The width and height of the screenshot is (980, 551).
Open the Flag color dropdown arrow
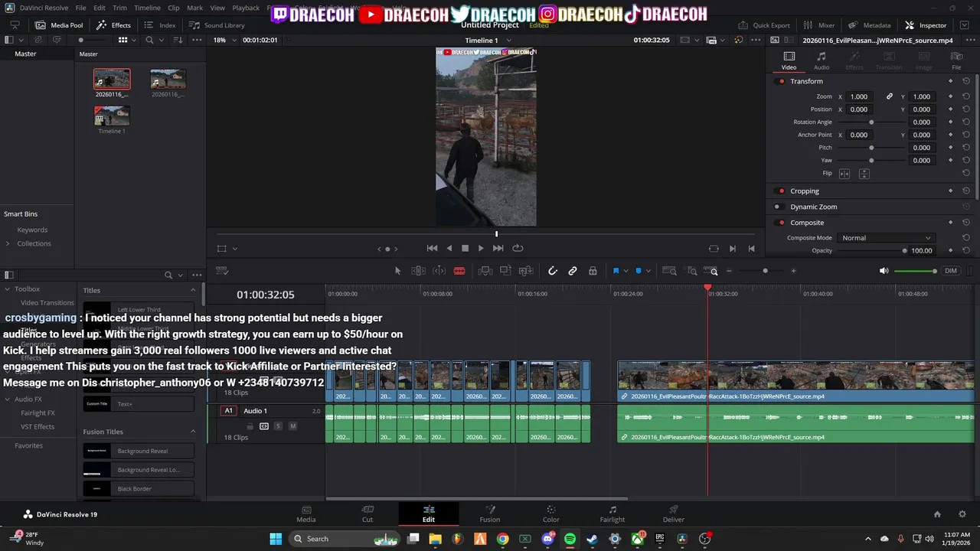[626, 271]
